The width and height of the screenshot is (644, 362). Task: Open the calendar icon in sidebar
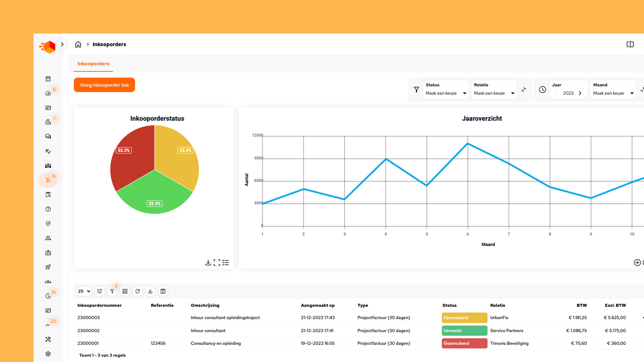[48, 79]
